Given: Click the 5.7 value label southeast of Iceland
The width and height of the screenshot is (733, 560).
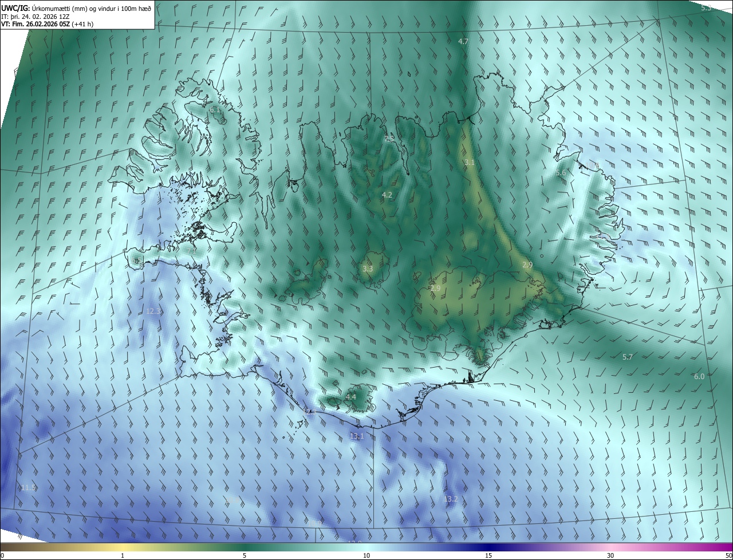Looking at the screenshot, I should 628,357.
